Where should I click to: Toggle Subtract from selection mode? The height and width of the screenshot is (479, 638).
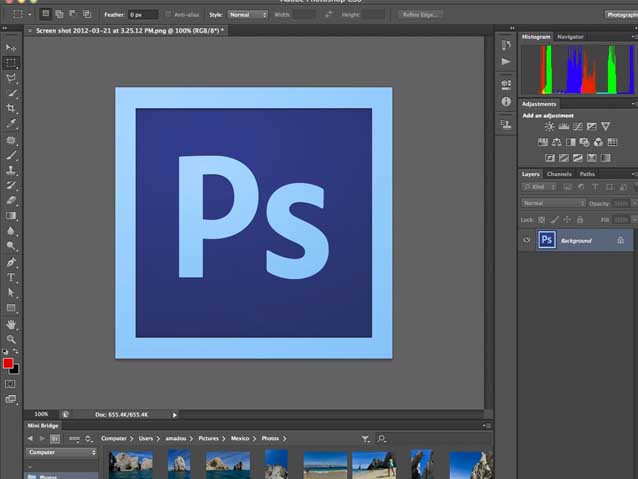(x=73, y=14)
